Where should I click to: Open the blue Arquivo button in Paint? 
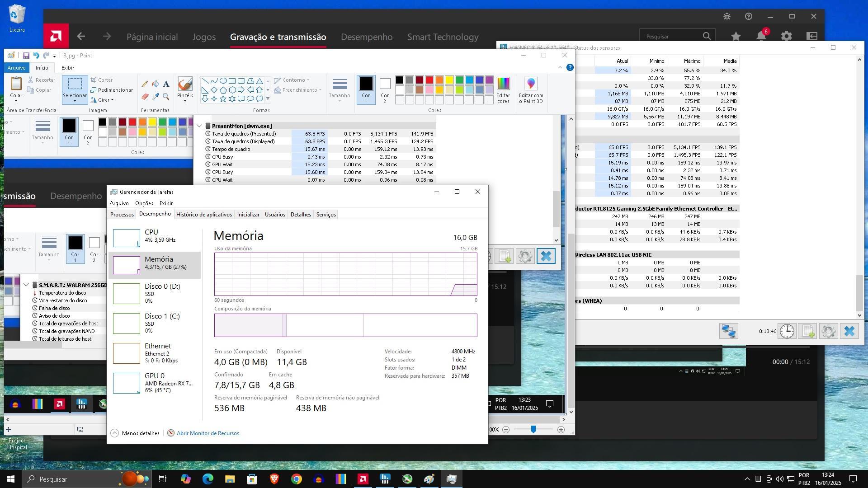tap(17, 68)
